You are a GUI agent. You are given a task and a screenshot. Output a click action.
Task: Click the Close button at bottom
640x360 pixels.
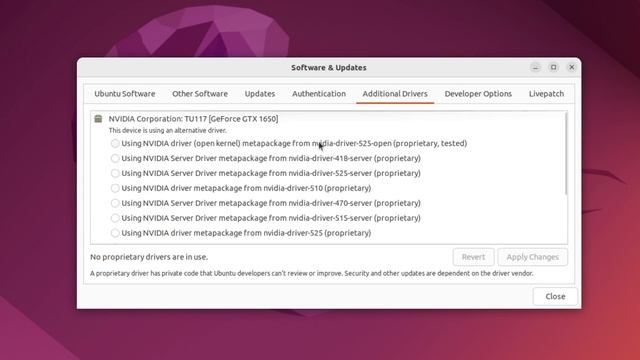coord(555,296)
